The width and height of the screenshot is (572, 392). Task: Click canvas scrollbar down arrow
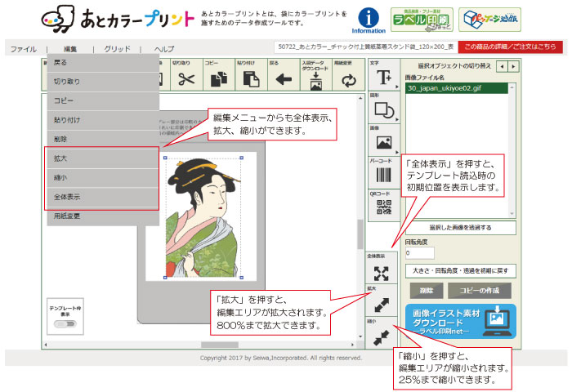point(360,336)
